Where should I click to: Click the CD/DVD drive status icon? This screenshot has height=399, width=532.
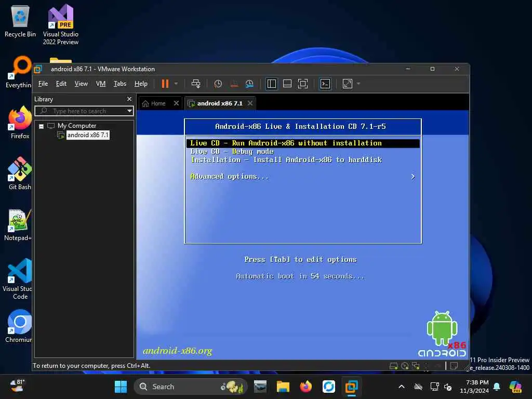tap(405, 366)
